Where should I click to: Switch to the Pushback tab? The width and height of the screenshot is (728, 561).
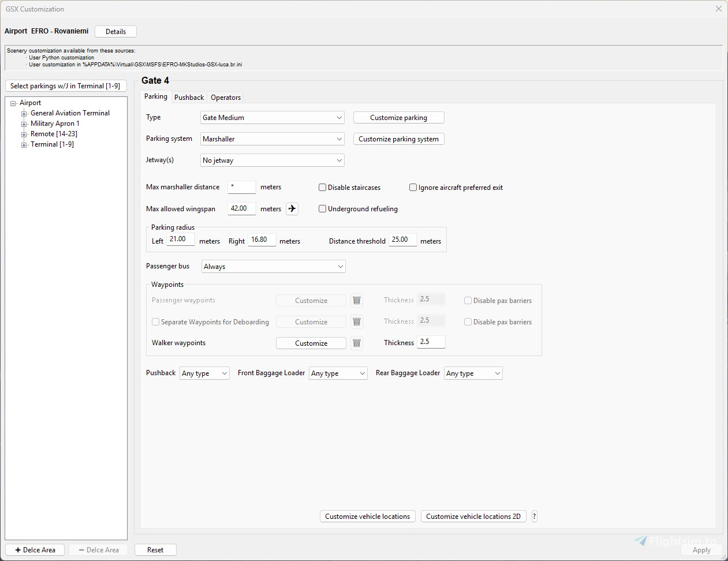click(189, 97)
